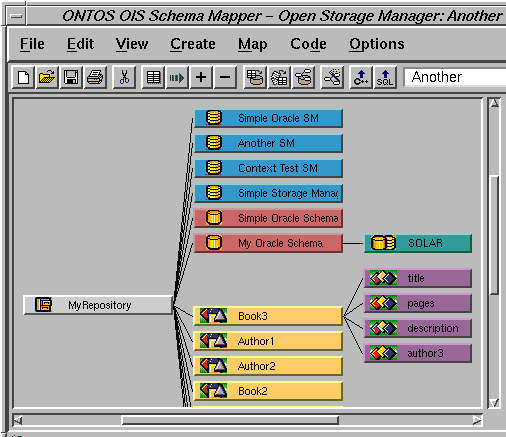Select the pages attribute node
506x437 pixels.
pos(418,303)
